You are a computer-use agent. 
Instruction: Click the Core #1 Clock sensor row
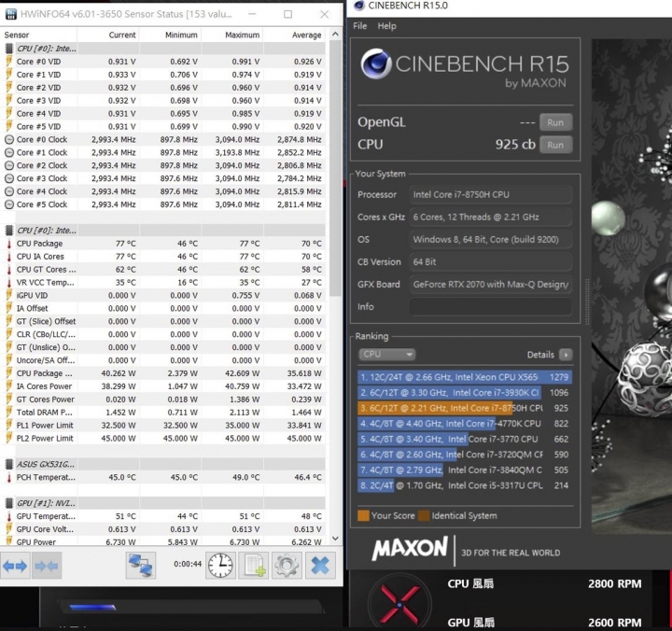(162, 152)
